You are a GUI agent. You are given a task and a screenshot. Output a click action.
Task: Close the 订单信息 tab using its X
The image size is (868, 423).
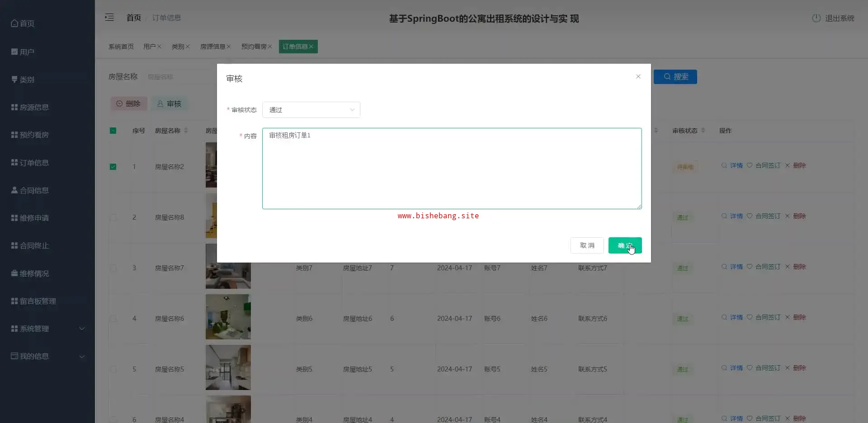(x=311, y=47)
